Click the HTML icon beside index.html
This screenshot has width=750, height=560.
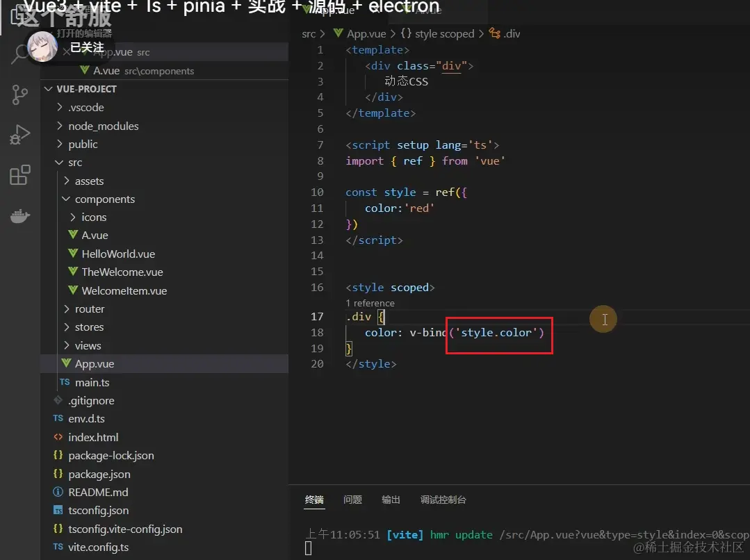point(58,436)
